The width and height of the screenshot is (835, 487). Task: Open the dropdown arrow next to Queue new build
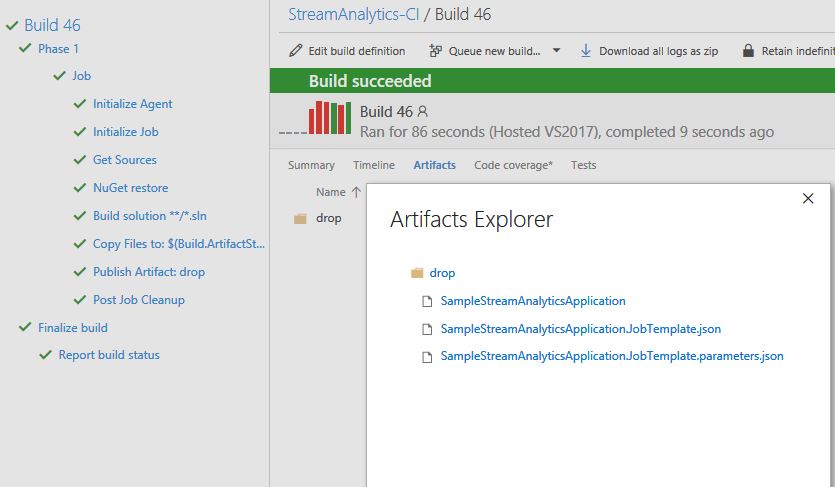556,51
